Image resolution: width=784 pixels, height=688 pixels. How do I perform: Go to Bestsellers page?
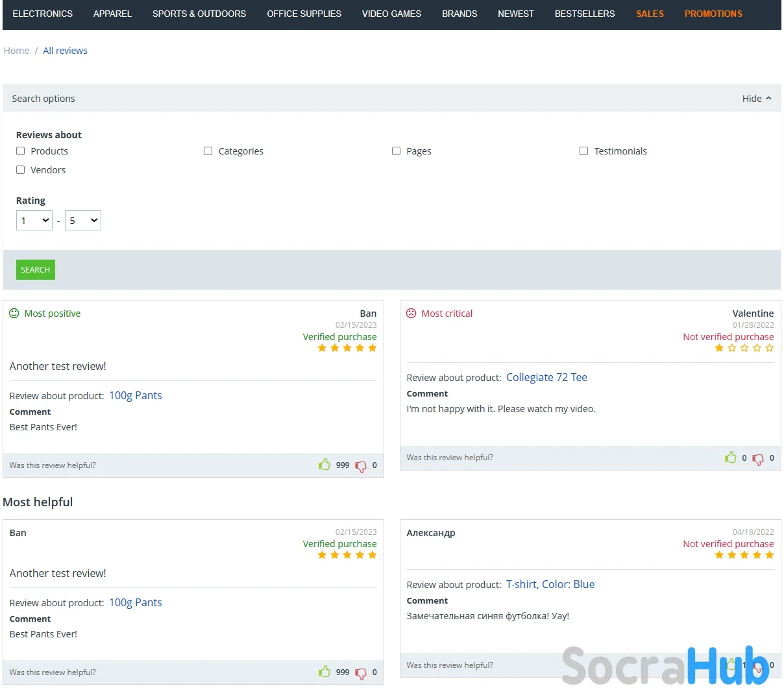coord(585,14)
